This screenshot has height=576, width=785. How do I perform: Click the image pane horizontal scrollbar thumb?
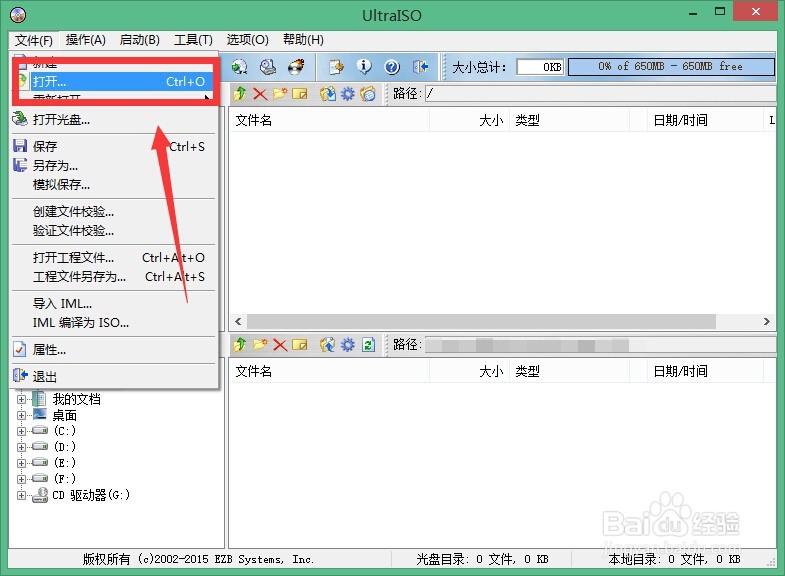(x=481, y=321)
